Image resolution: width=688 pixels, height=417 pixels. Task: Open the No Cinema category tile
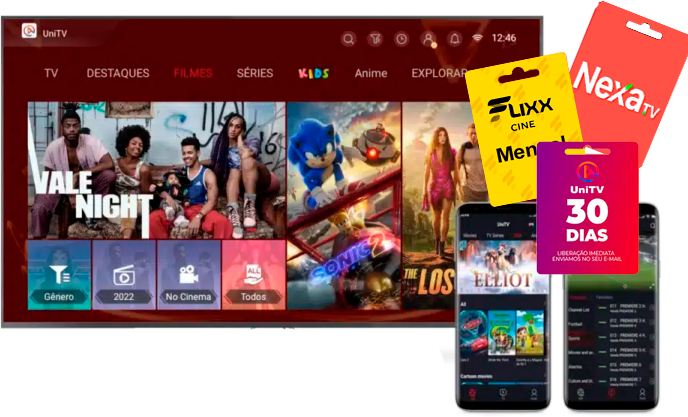coord(187,274)
